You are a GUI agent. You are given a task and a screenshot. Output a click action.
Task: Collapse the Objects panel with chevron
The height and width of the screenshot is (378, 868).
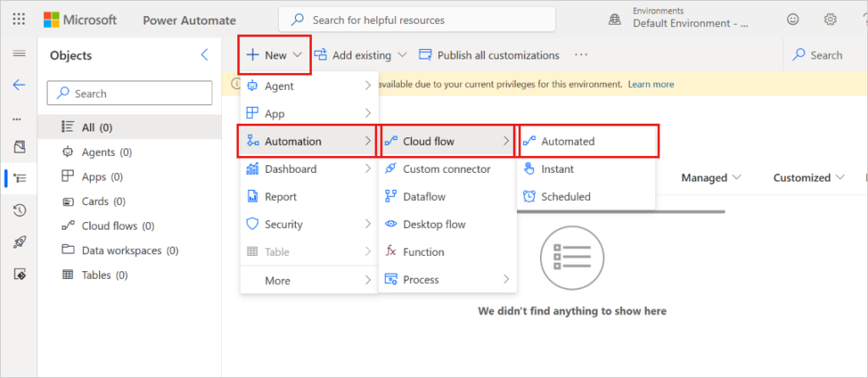(x=204, y=55)
